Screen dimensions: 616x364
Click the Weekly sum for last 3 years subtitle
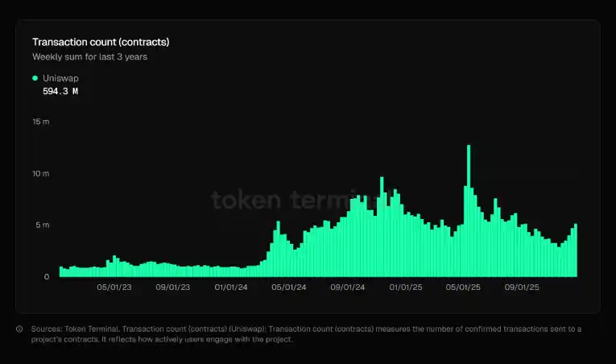point(89,57)
